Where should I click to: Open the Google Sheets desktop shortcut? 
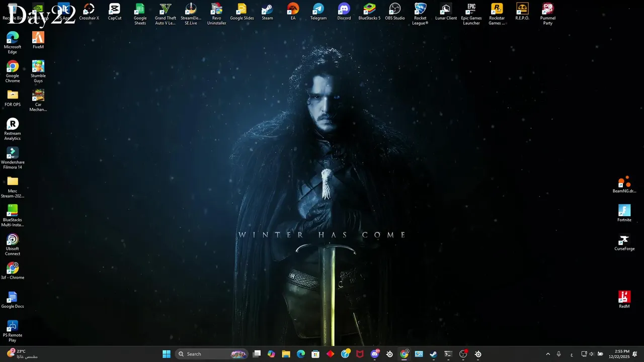click(x=140, y=14)
